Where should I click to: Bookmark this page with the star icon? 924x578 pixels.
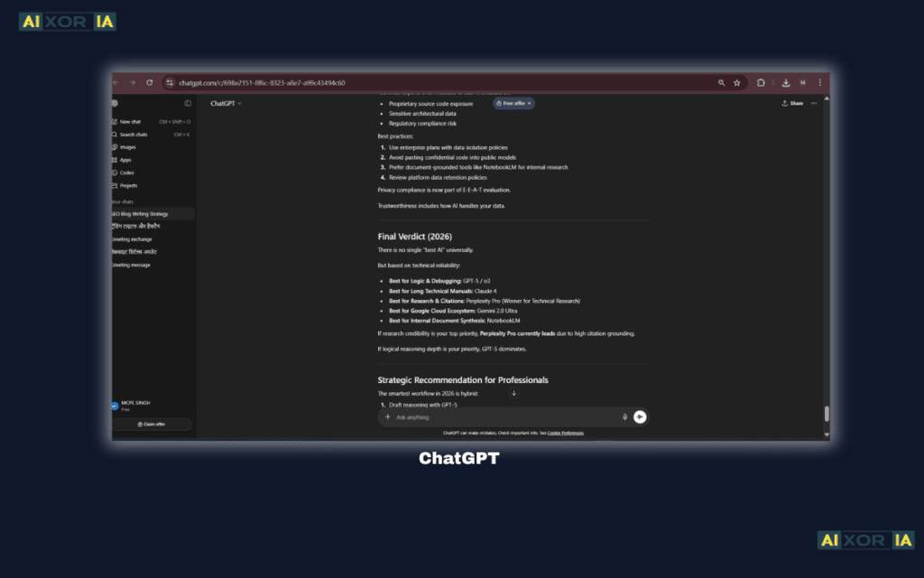tap(737, 82)
